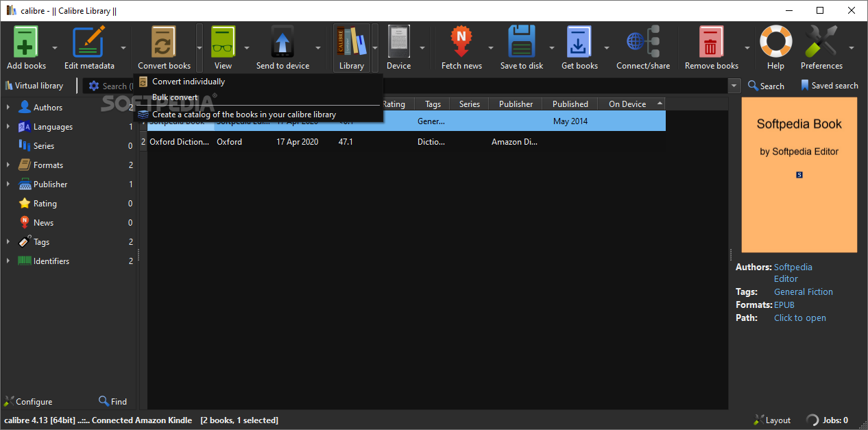The width and height of the screenshot is (868, 430).
Task: Click the Remove books trash icon
Action: 711,42
